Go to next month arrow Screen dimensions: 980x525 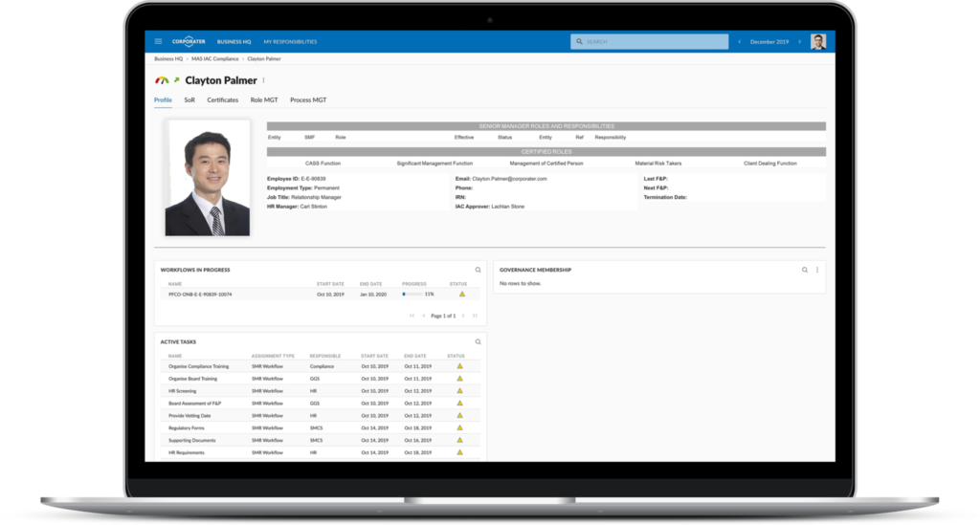point(799,42)
